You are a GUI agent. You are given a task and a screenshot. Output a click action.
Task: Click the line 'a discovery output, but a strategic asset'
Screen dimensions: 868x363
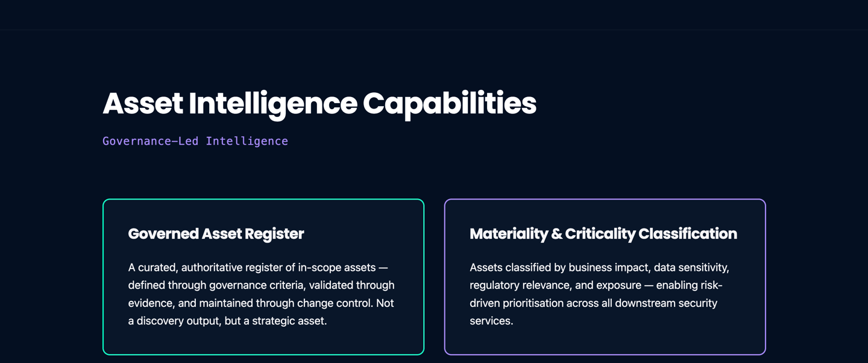pos(227,321)
